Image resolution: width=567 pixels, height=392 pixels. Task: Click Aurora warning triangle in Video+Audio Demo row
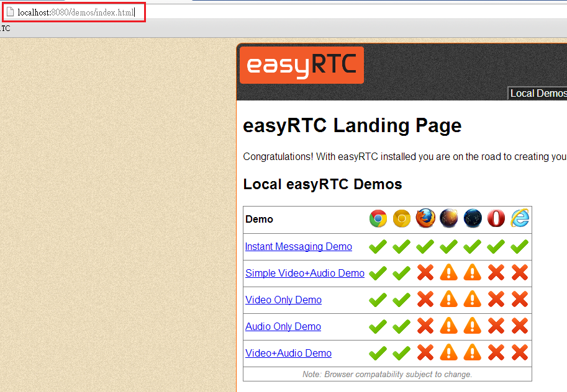pyautogui.click(x=449, y=352)
